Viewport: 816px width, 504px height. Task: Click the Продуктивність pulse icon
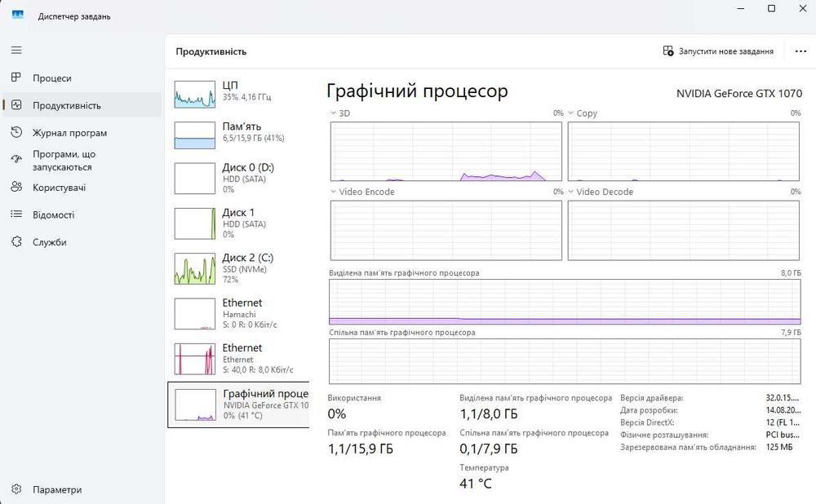point(16,105)
